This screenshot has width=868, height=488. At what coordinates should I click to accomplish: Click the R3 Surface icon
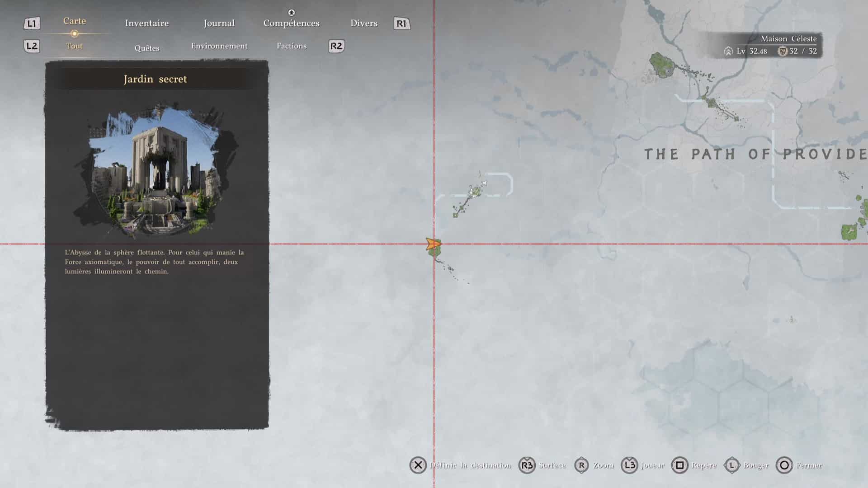pyautogui.click(x=527, y=465)
